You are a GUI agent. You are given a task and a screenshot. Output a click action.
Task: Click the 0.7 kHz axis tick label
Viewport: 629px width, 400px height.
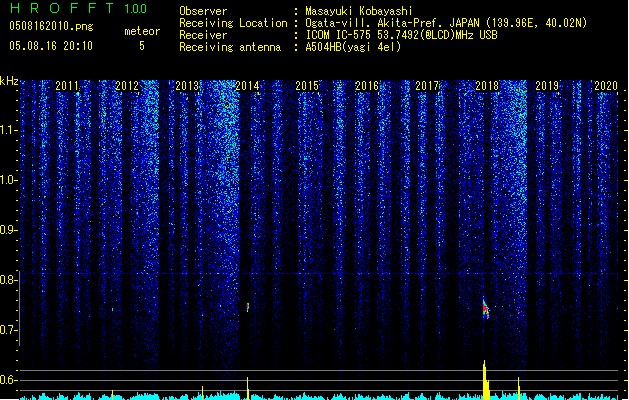tap(8, 330)
